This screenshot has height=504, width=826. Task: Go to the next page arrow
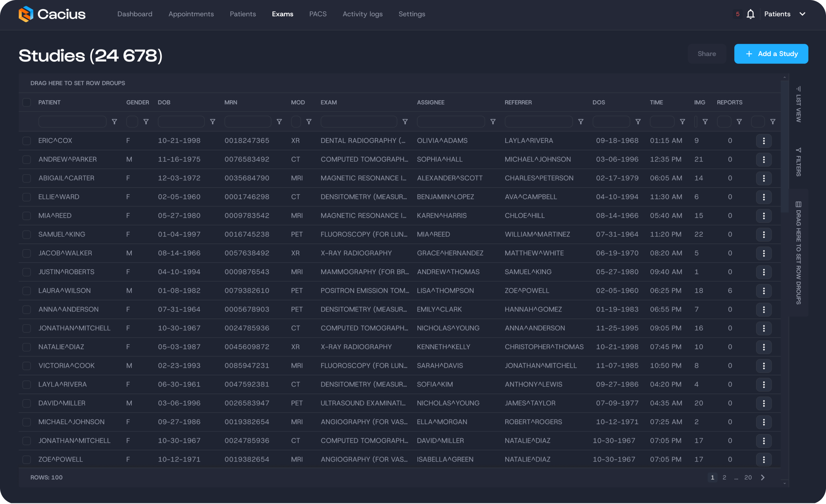coord(763,478)
